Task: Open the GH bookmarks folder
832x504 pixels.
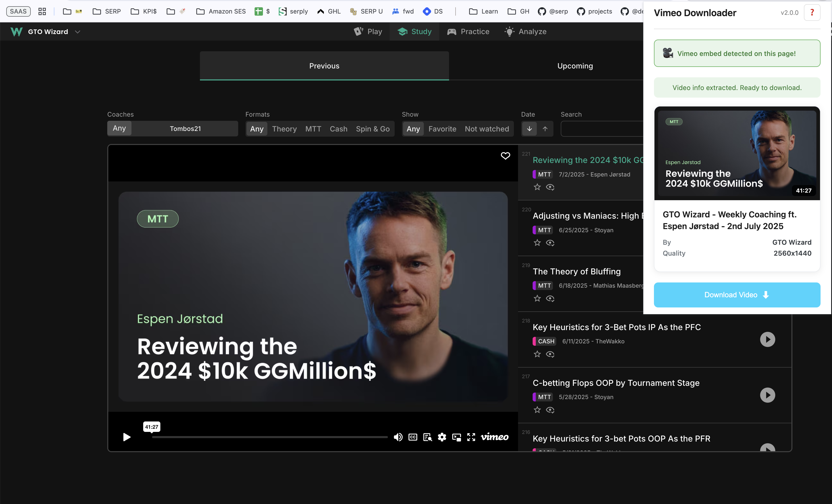Action: pos(518,11)
